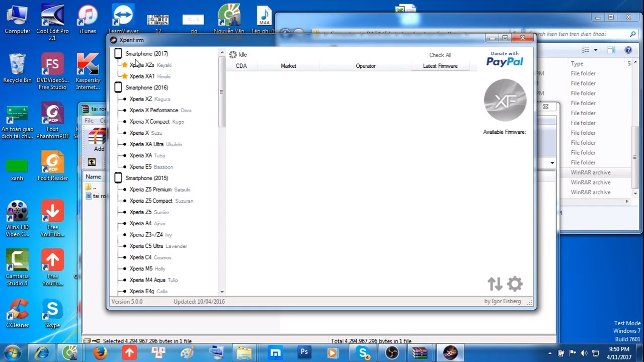Open Explorer help question-mark icon
Image resolution: width=644 pixels, height=362 pixels.
628,50
